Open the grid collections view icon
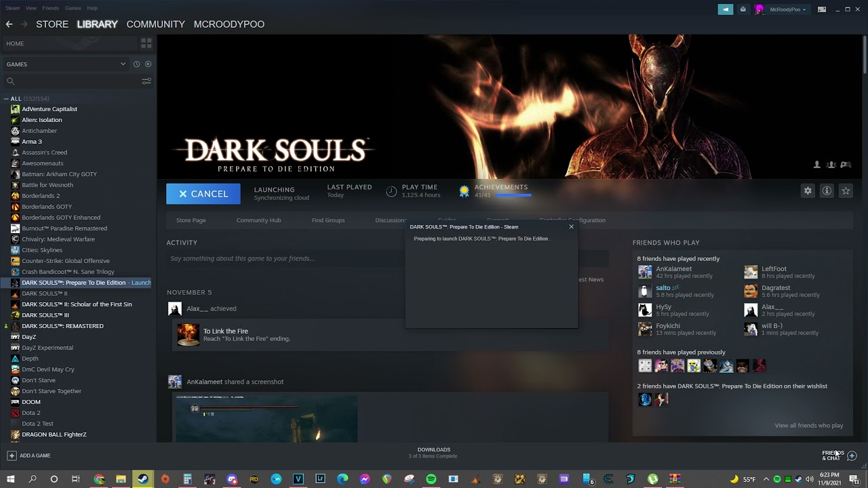 pos(146,43)
